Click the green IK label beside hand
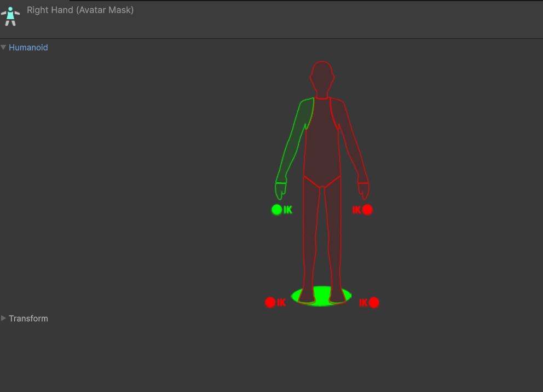This screenshot has width=543, height=392. point(288,210)
